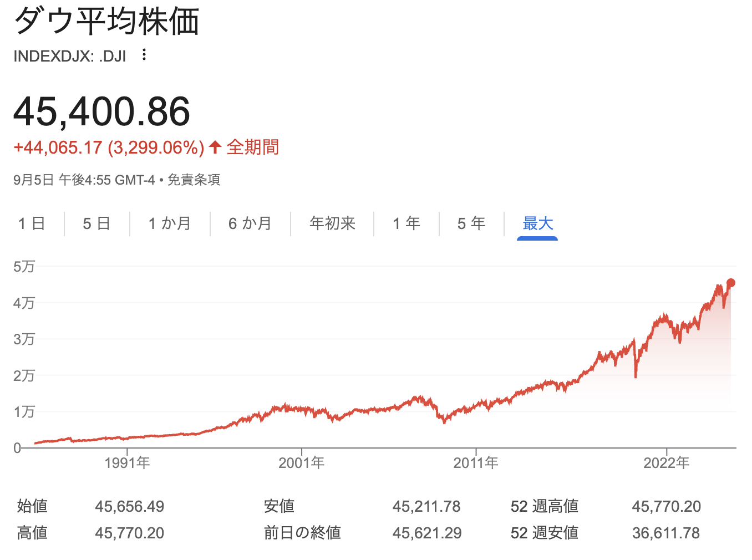The width and height of the screenshot is (752, 560).
Task: Click the red up-arrow change indicator
Action: point(216,147)
